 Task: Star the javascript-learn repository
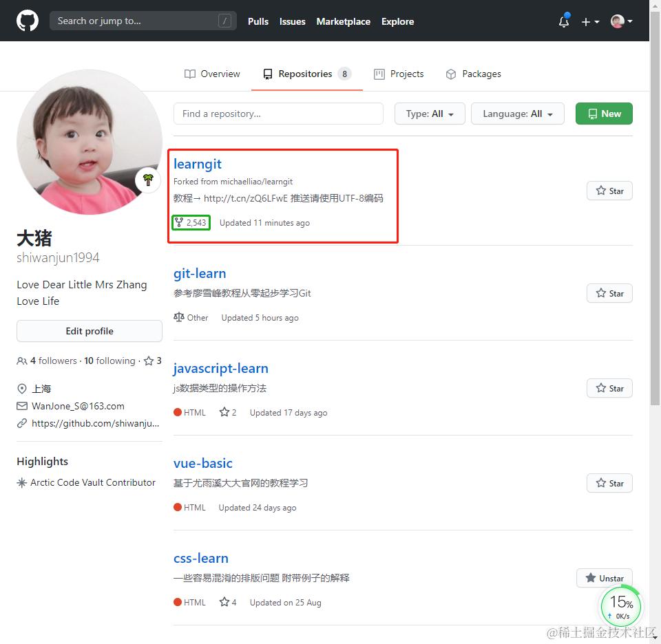[x=609, y=388]
